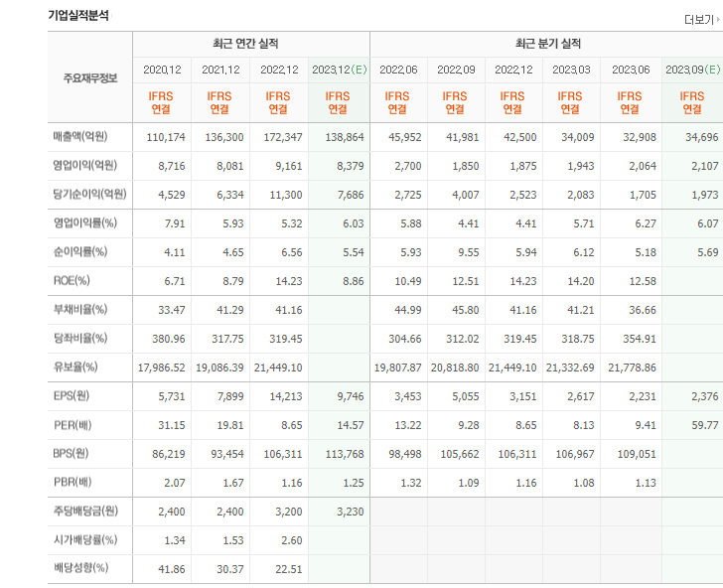Click net margin value 9.55
Screen dimensions: 723x588
pos(469,252)
